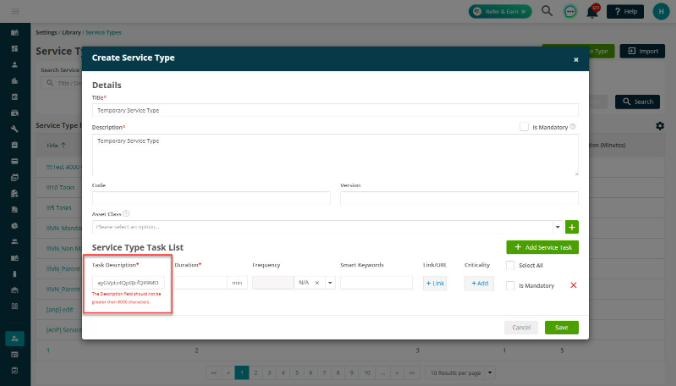Go to the Library breadcrumb
This screenshot has width=676, height=386.
point(71,32)
